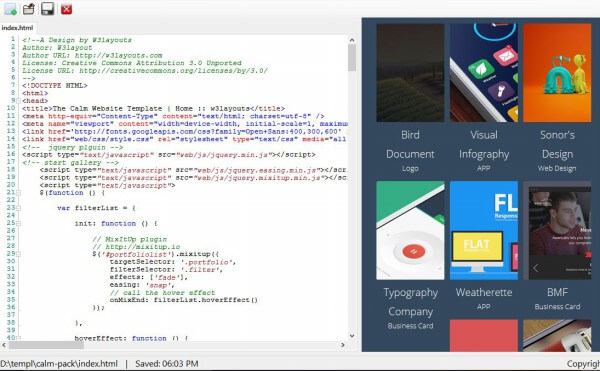The image size is (600, 371).
Task: Open the Typography Company thumbnail
Action: tap(410, 230)
